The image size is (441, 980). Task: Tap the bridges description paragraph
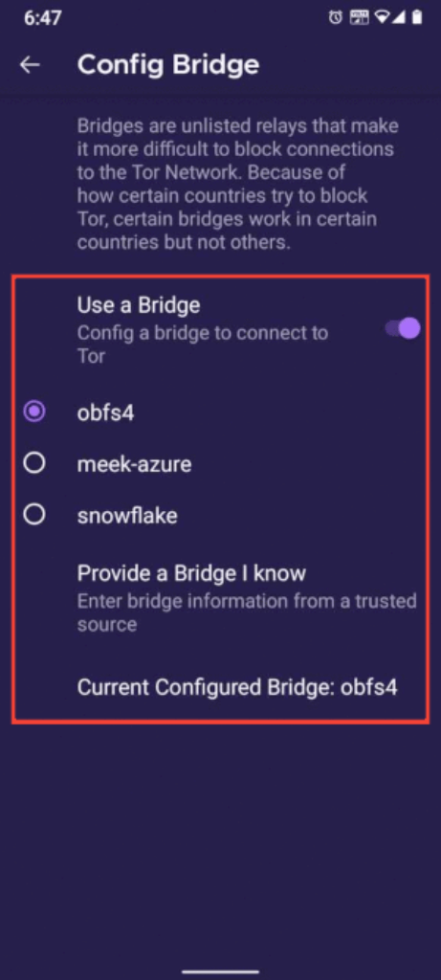(x=238, y=185)
